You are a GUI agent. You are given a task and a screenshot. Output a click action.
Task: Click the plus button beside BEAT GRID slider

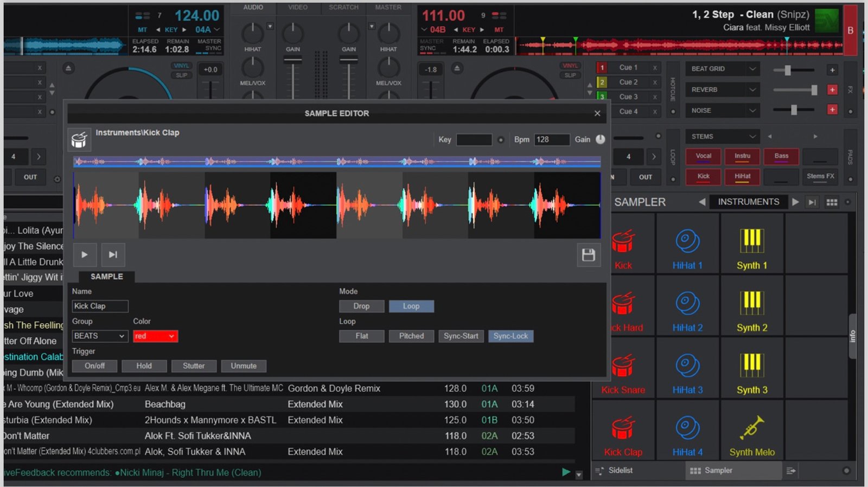click(832, 69)
